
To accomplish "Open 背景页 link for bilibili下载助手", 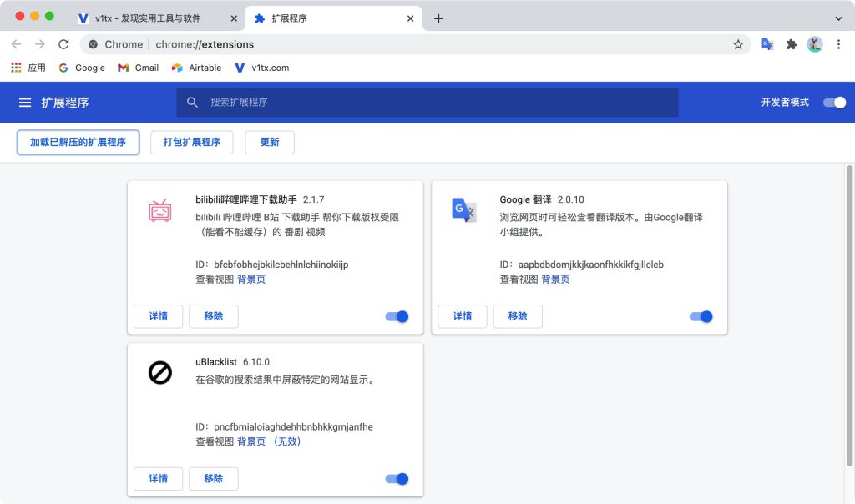I will click(251, 280).
